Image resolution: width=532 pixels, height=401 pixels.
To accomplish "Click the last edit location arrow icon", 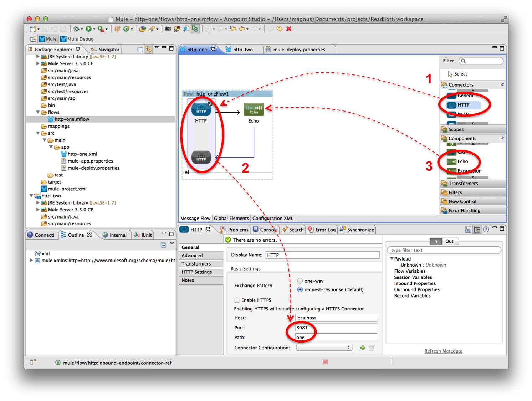I will click(233, 29).
